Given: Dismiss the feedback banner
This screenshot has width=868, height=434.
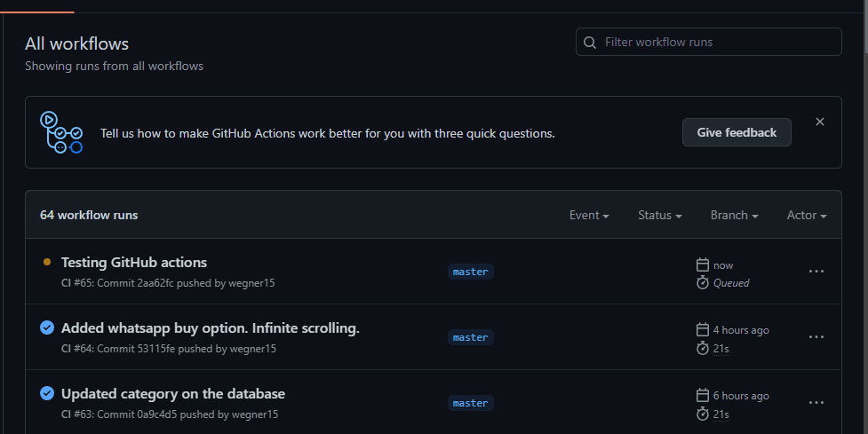Looking at the screenshot, I should point(820,122).
